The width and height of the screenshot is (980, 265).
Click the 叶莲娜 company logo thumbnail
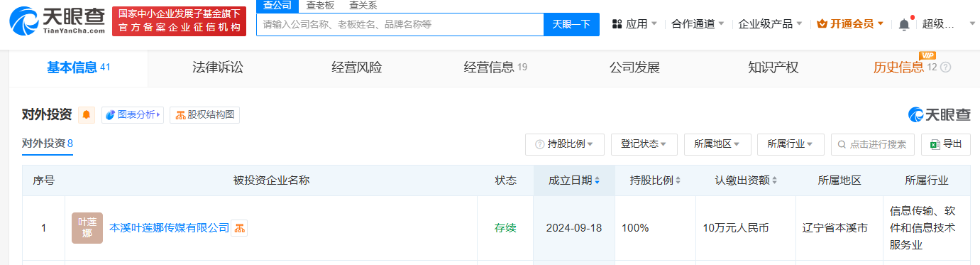click(87, 228)
